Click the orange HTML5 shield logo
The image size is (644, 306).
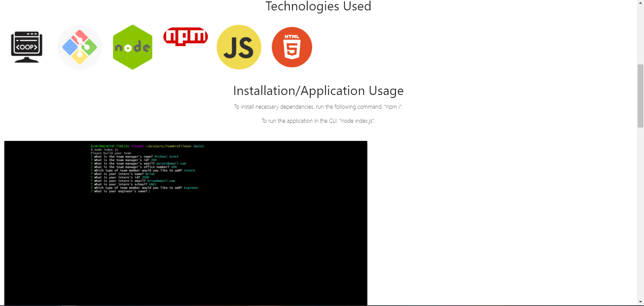(292, 47)
